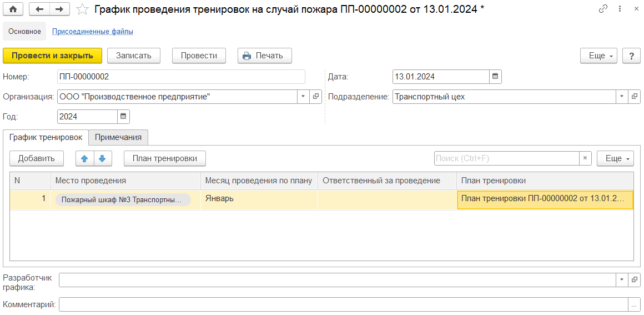The height and width of the screenshot is (315, 644).
Task: Open Разработчик графика dropdown
Action: tap(621, 280)
